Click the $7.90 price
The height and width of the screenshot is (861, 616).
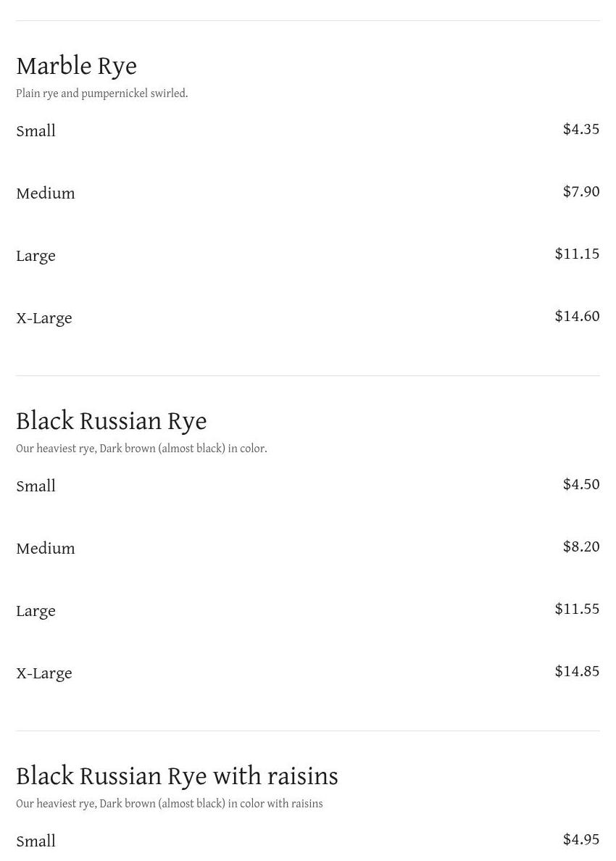[x=581, y=191]
